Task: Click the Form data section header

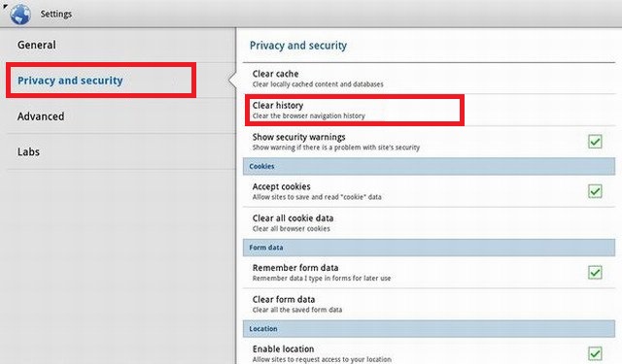Action: (429, 248)
